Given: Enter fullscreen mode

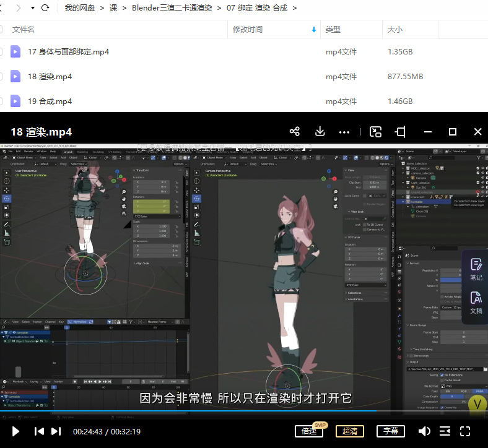Looking at the screenshot, I should pos(466,431).
